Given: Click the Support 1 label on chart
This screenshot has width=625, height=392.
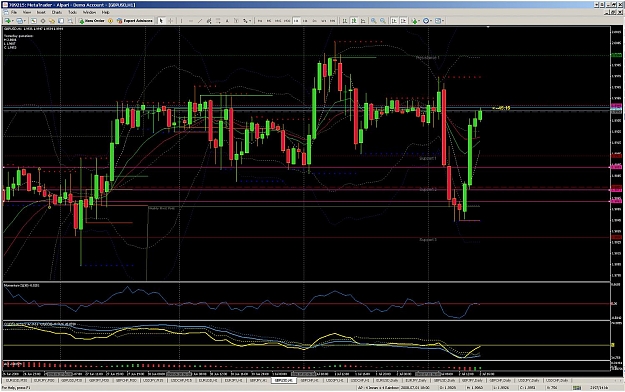Looking at the screenshot, I should click(428, 158).
